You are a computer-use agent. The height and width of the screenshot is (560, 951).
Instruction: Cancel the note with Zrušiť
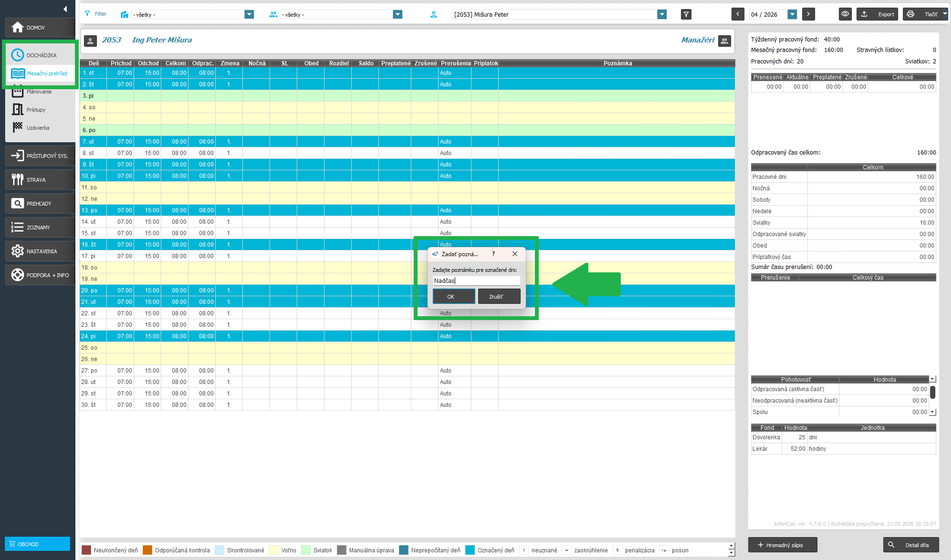pyautogui.click(x=499, y=297)
